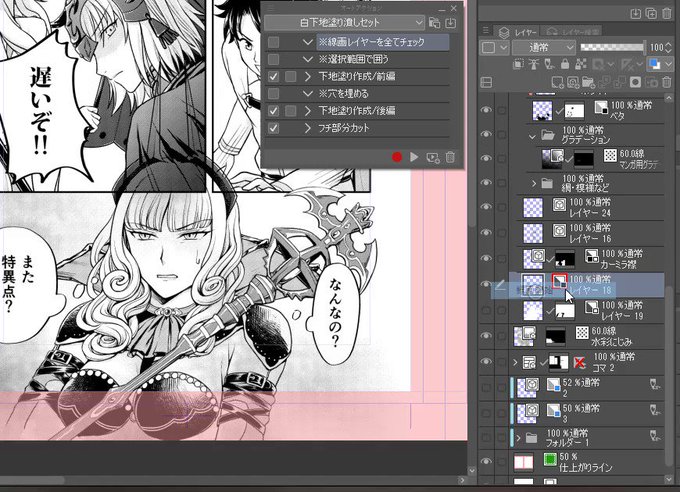Toggle checkbox for ※選択範囲で囲う
The height and width of the screenshot is (492, 680).
pos(273,59)
